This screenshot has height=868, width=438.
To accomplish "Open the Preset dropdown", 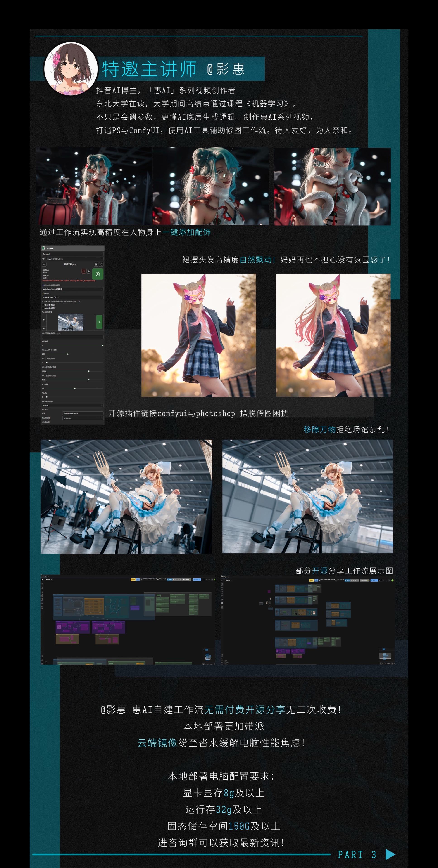I will pyautogui.click(x=72, y=297).
